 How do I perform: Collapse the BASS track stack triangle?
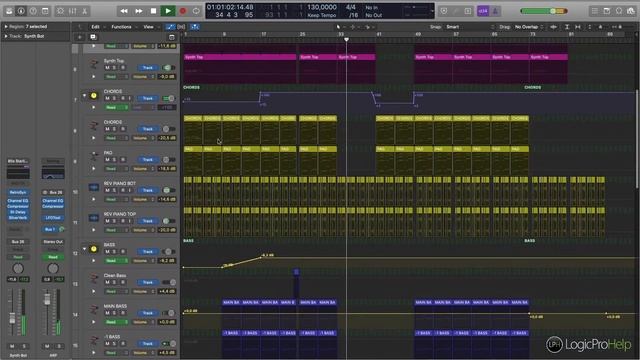pyautogui.click(x=84, y=249)
